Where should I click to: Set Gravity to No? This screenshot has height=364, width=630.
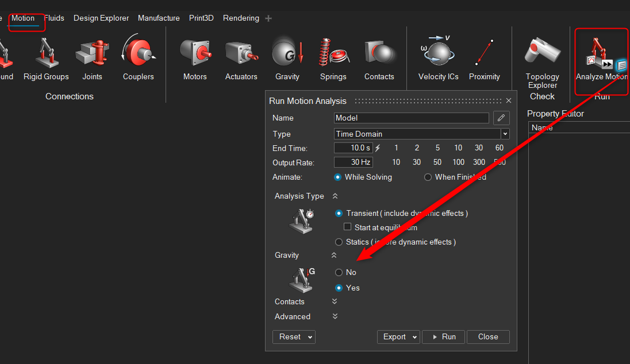tap(339, 273)
